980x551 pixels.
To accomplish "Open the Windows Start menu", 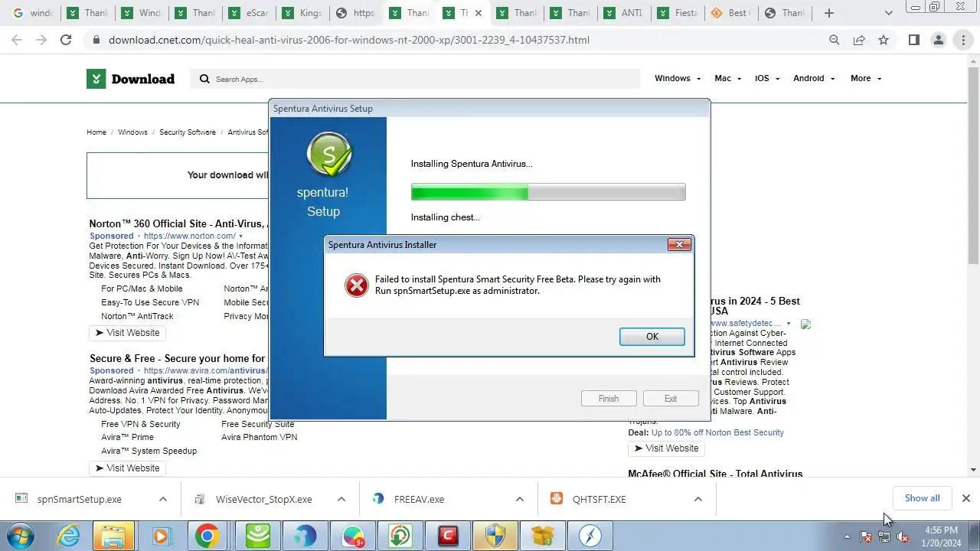I will tap(21, 536).
